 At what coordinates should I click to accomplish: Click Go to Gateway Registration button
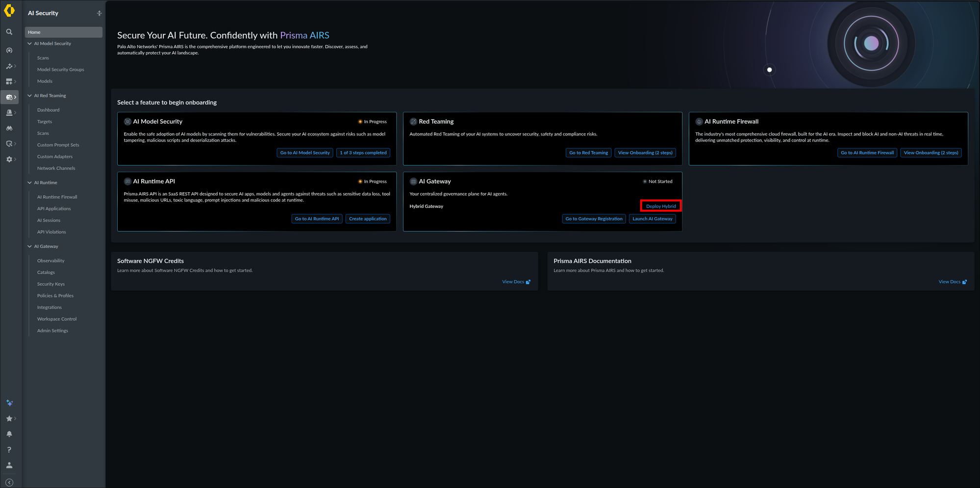594,219
